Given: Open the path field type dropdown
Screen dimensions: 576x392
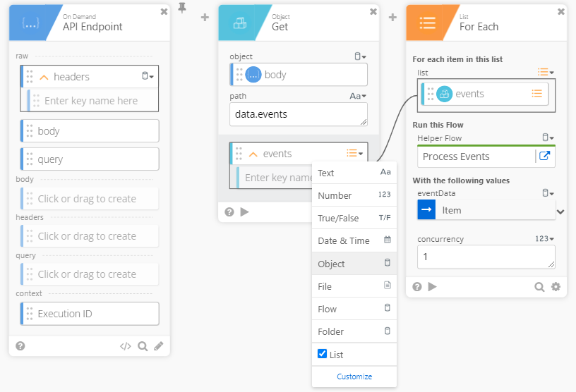Looking at the screenshot, I should 358,96.
